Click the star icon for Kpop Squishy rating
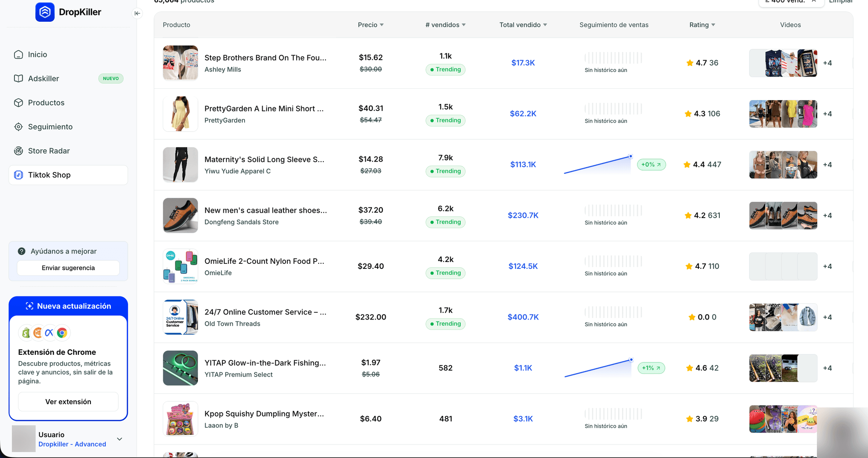The width and height of the screenshot is (868, 458). (x=689, y=419)
